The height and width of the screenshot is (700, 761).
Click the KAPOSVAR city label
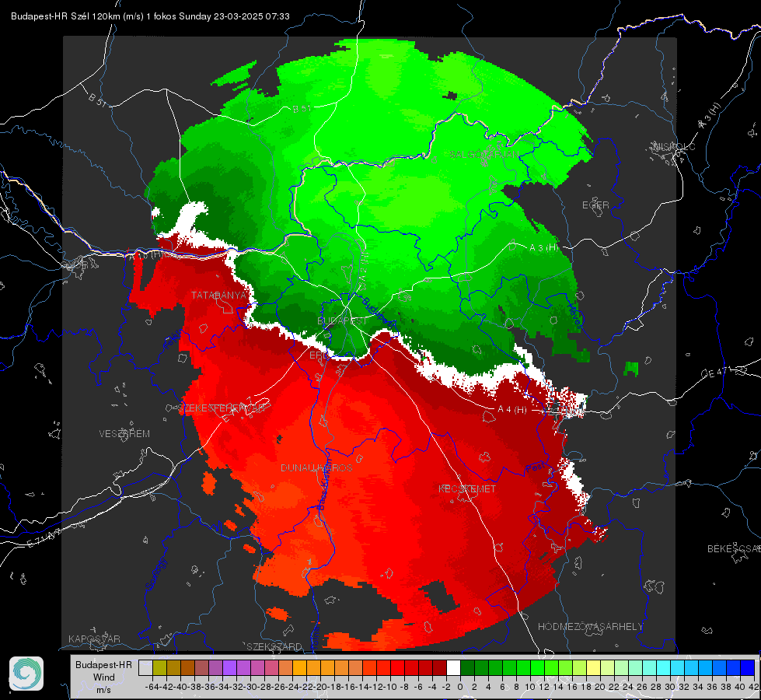tap(94, 639)
